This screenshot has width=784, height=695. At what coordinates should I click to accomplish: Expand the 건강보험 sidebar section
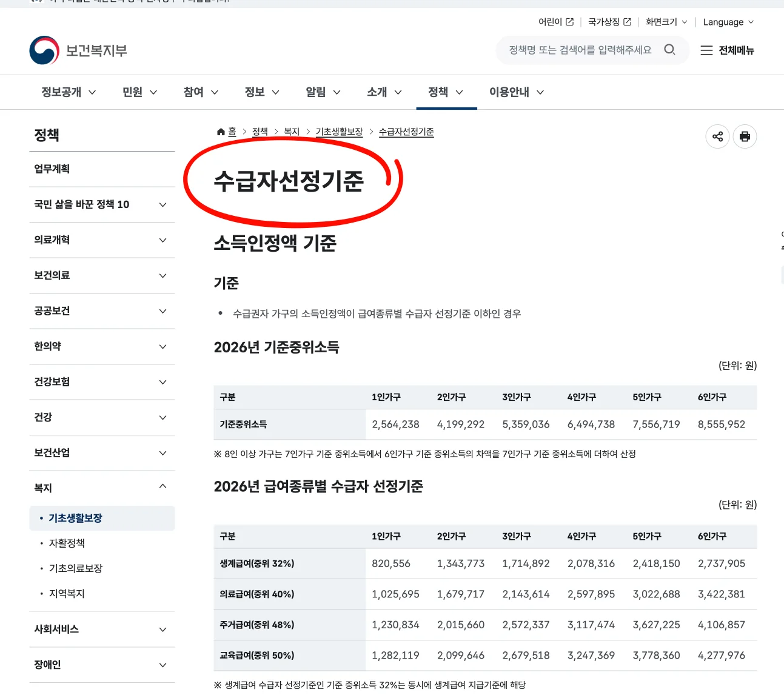pos(102,382)
